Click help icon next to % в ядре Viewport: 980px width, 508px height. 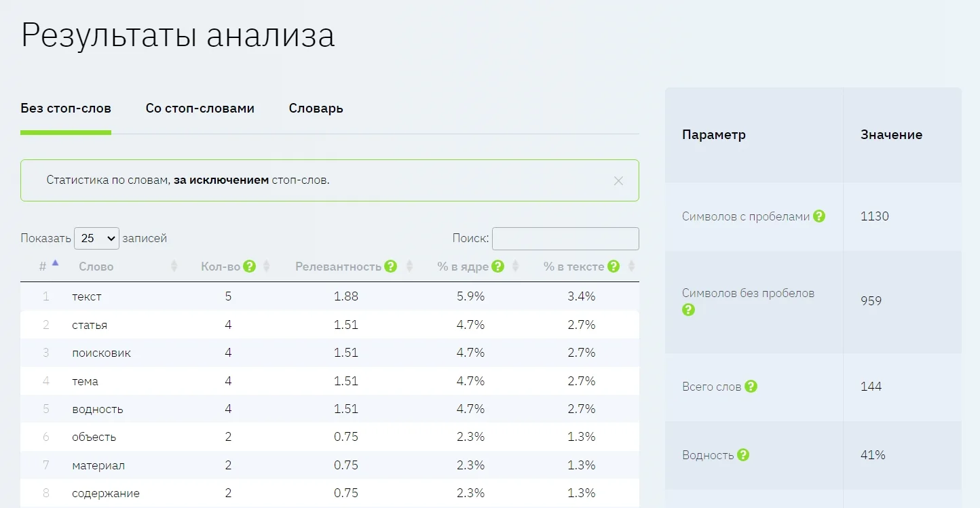pos(498,267)
